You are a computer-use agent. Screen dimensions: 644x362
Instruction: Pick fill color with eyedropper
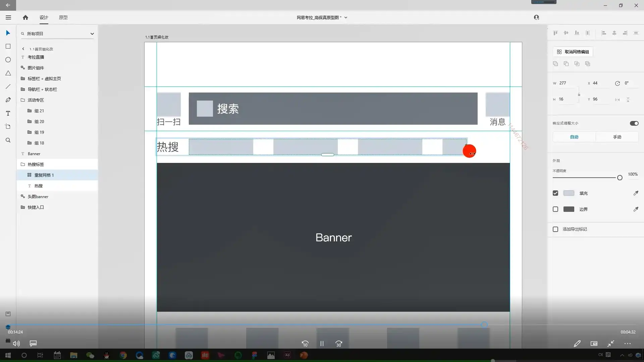click(x=636, y=193)
